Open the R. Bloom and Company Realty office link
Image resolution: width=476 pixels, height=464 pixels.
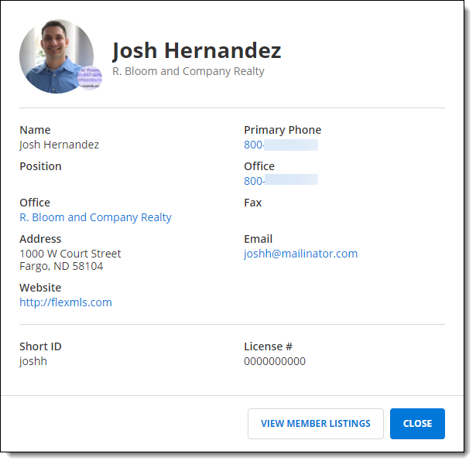(95, 217)
